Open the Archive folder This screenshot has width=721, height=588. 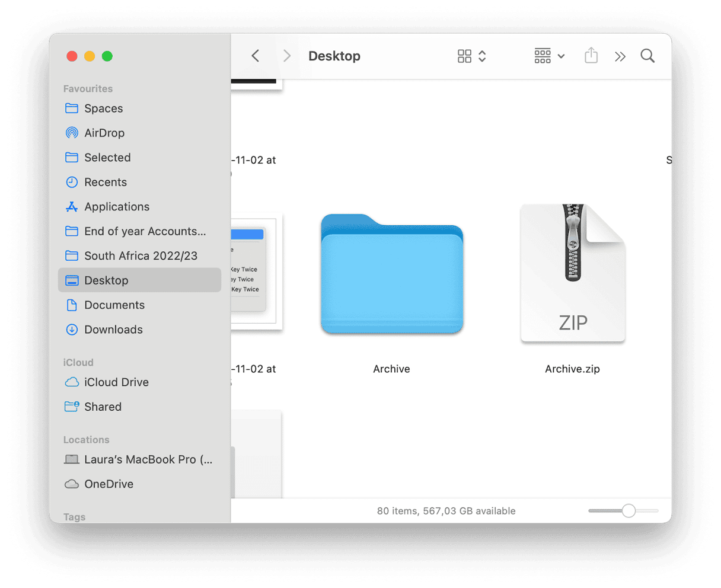coord(391,273)
